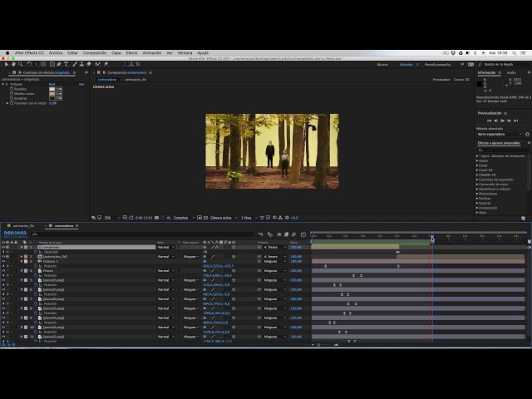Jump to first frame in Previsualización

pos(489,121)
